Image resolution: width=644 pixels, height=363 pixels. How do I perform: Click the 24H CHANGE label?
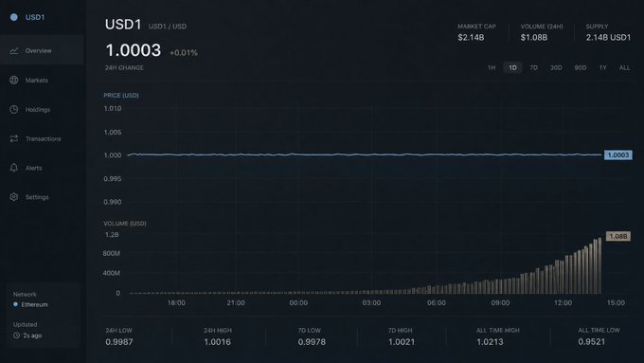pos(124,68)
